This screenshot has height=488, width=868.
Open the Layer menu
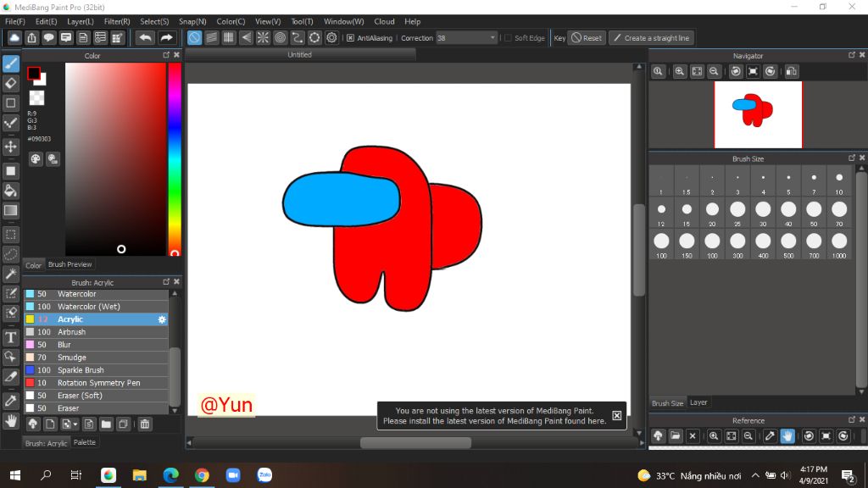pyautogui.click(x=81, y=21)
